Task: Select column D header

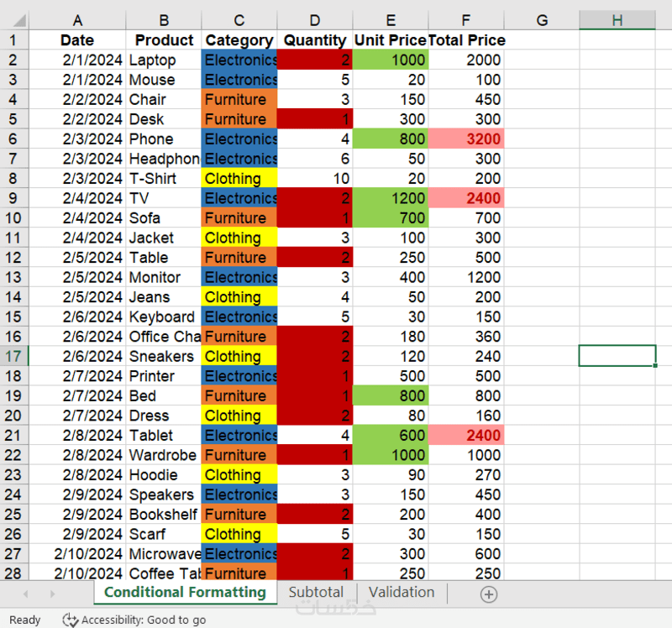Action: [315, 20]
